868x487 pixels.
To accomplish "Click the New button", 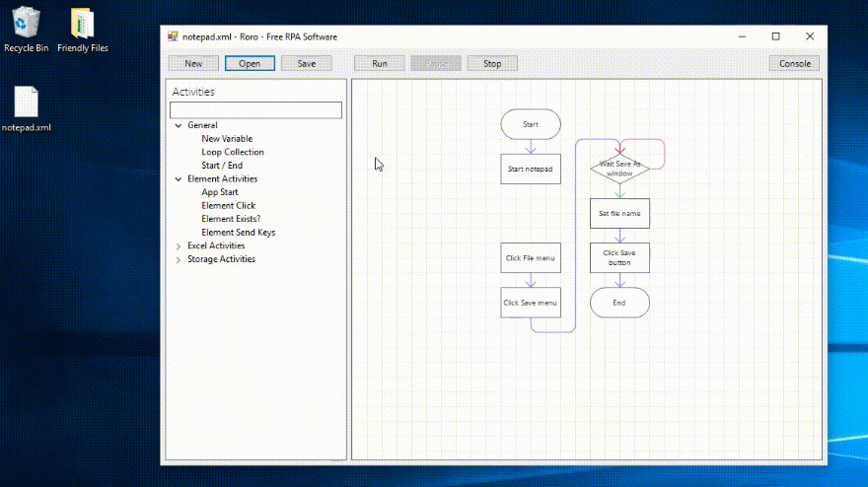I will pos(193,64).
